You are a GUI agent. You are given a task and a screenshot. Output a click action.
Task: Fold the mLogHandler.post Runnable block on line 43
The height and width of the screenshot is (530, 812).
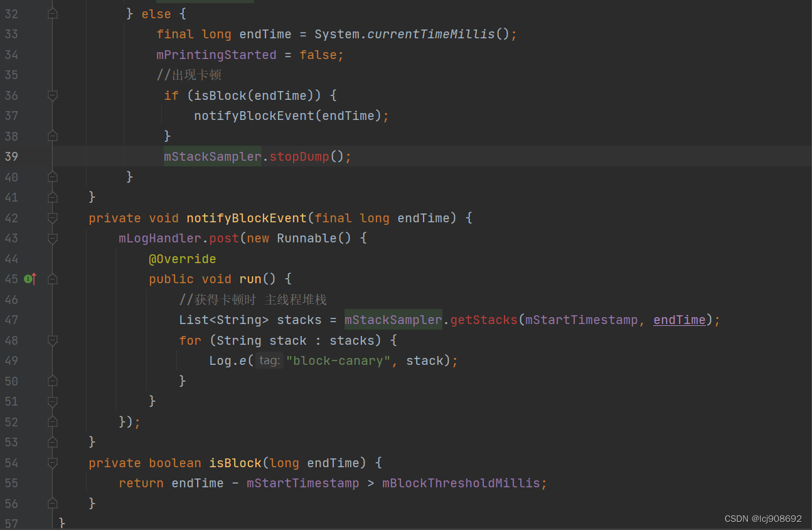pyautogui.click(x=53, y=238)
